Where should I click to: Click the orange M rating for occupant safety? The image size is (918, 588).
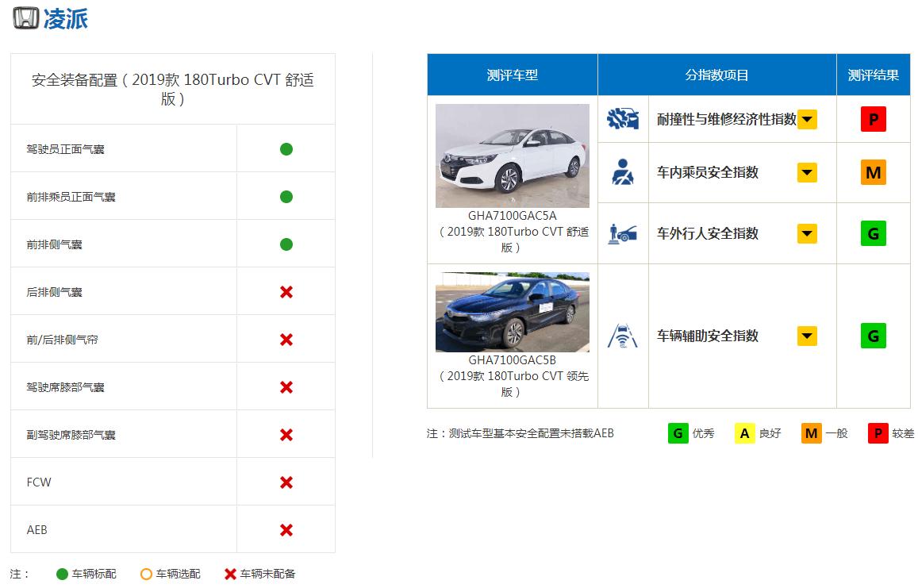pyautogui.click(x=873, y=172)
